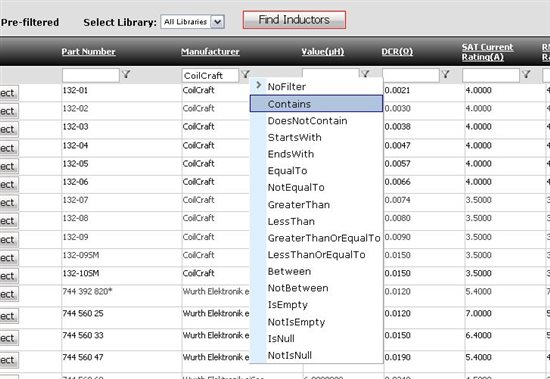Sort by Value(µH) column header
This screenshot has width=550, height=379.
[x=323, y=52]
